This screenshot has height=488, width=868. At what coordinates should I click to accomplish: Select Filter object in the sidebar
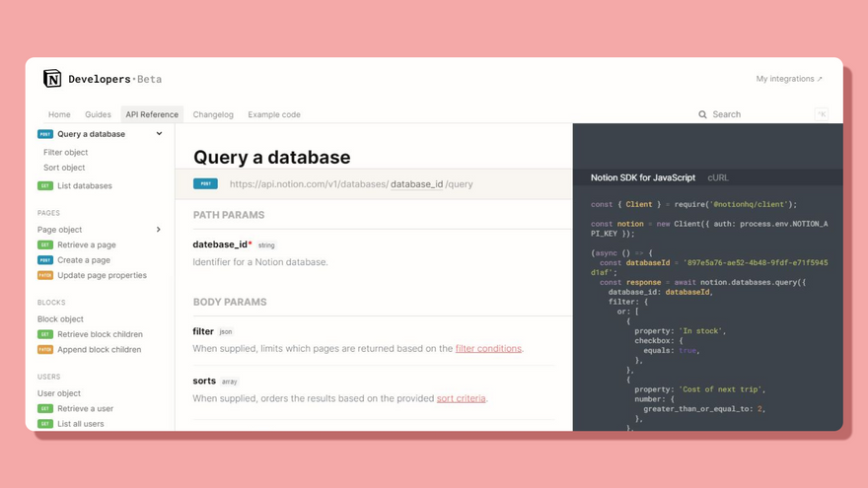click(65, 152)
